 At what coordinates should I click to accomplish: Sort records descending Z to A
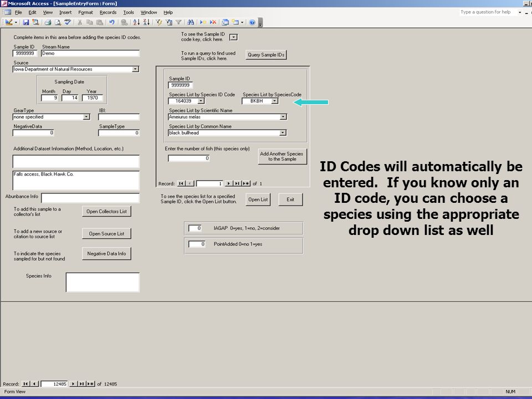pos(146,22)
